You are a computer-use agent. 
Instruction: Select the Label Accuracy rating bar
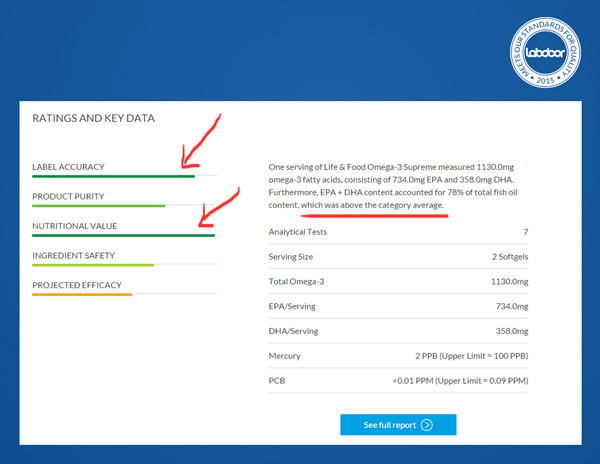click(x=124, y=176)
